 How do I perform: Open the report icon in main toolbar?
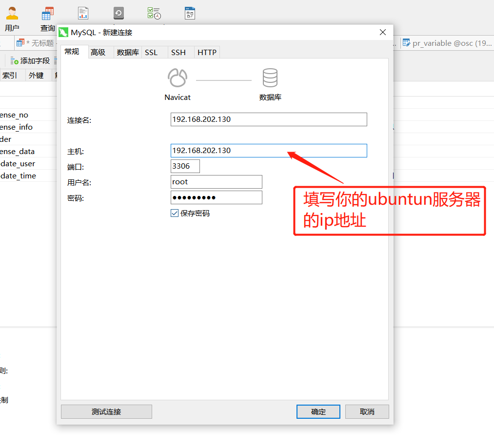tap(83, 13)
